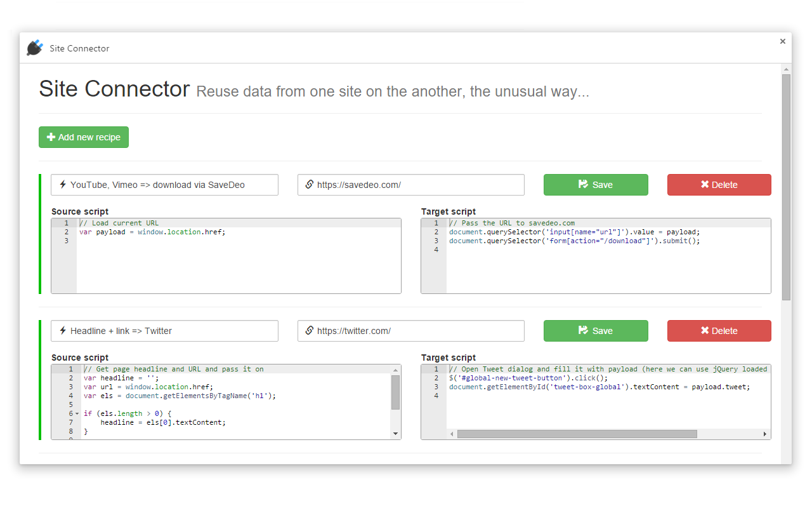This screenshot has width=812, height=508.
Task: Save the SaveDeo recipe
Action: [x=596, y=185]
